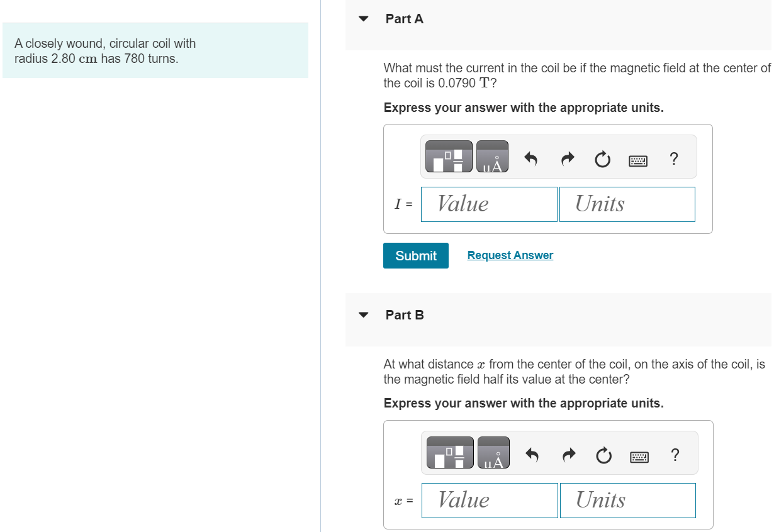Redo arrow in Part A toolbar
The width and height of the screenshot is (774, 532).
point(568,159)
